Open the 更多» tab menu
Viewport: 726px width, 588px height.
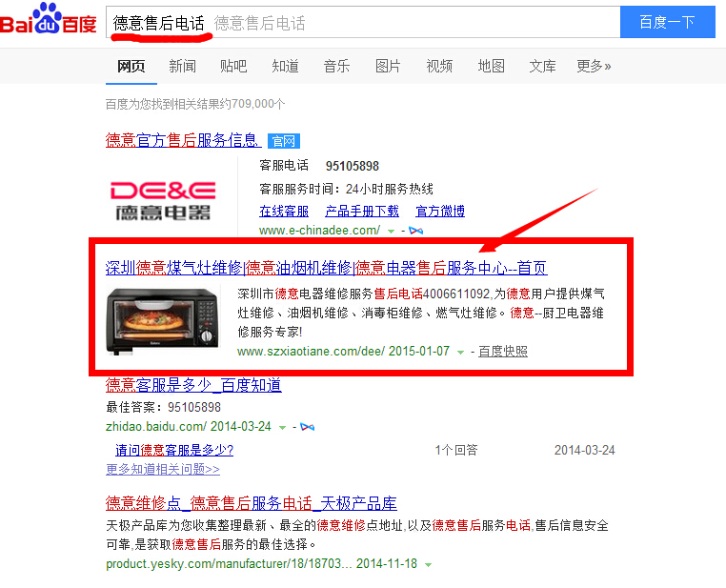coord(594,66)
